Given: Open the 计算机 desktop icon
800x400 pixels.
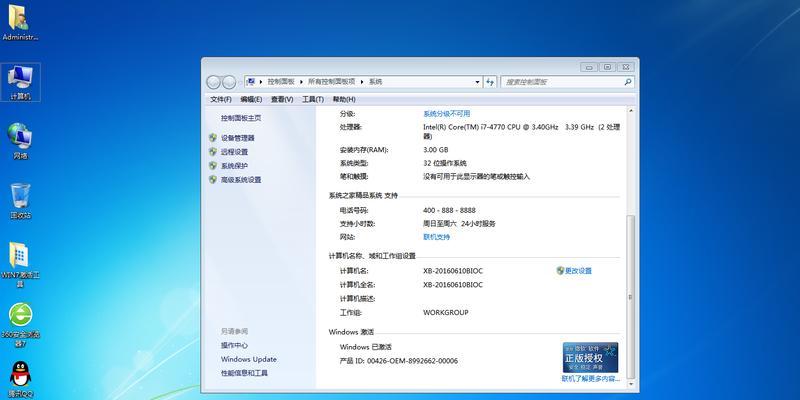Looking at the screenshot, I should (x=20, y=82).
